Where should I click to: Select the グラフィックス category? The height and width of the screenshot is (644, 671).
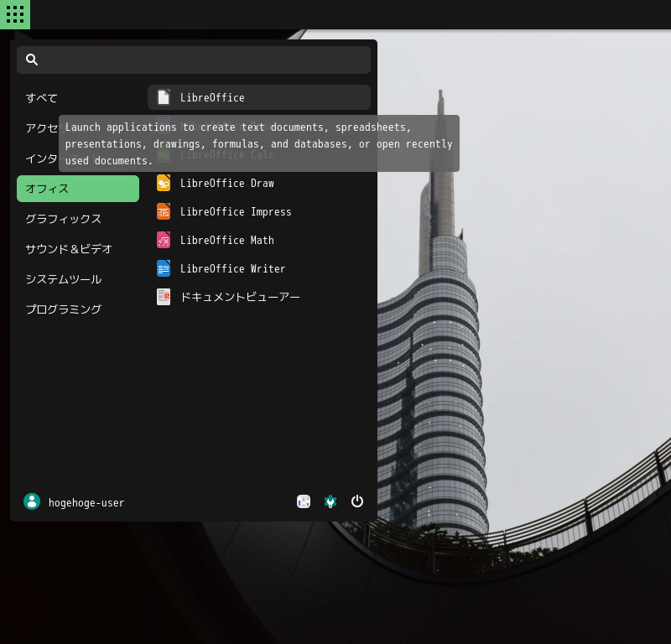point(78,219)
